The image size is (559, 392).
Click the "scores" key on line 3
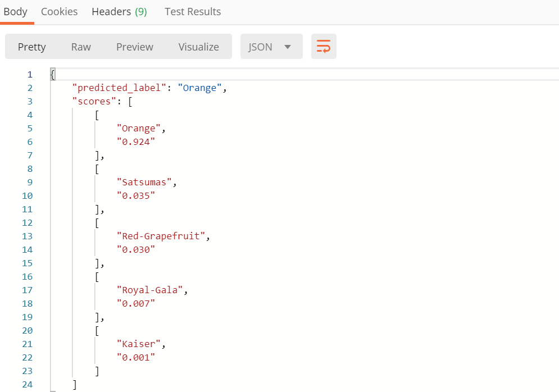[x=94, y=102]
